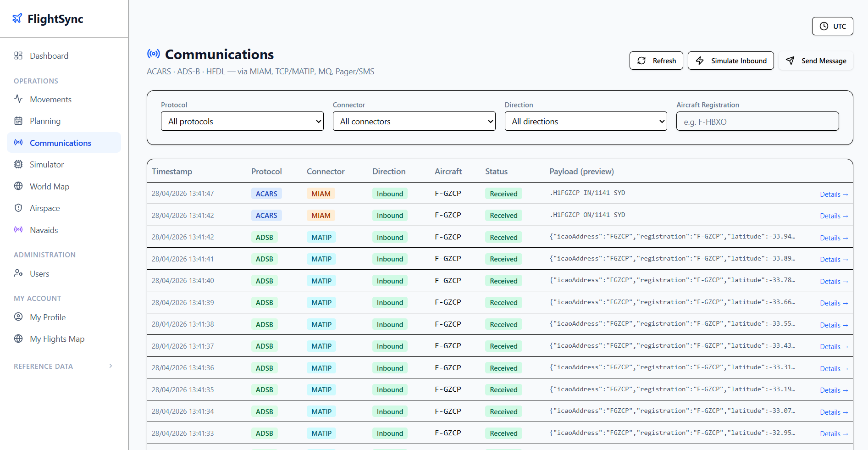Click the Simulator chip icon
This screenshot has height=450, width=868.
(x=18, y=164)
